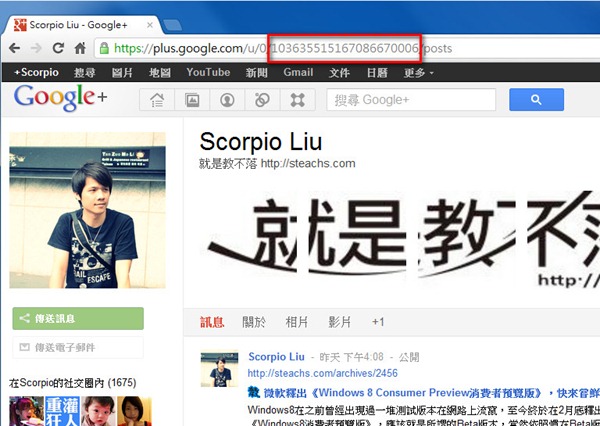This screenshot has width=600, height=426.
Task: Open 日曆 in the Google bar
Action: tap(377, 72)
